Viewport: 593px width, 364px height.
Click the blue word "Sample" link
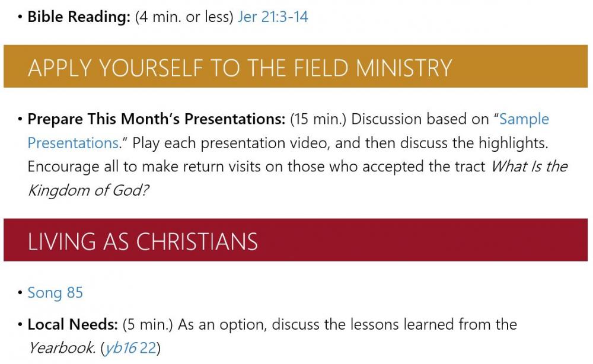(524, 119)
